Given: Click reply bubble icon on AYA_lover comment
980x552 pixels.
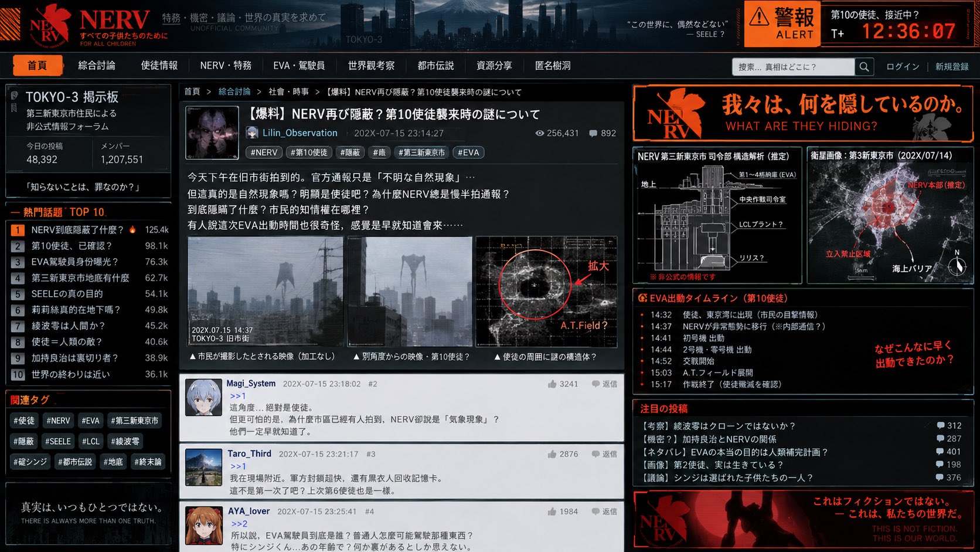Looking at the screenshot, I should [596, 512].
